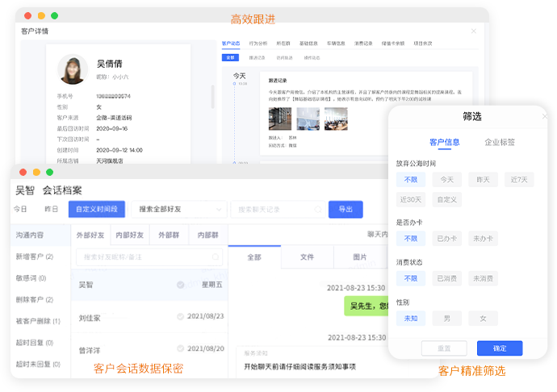Open the 客户动态 tab
The image size is (557, 392).
pyautogui.click(x=231, y=44)
